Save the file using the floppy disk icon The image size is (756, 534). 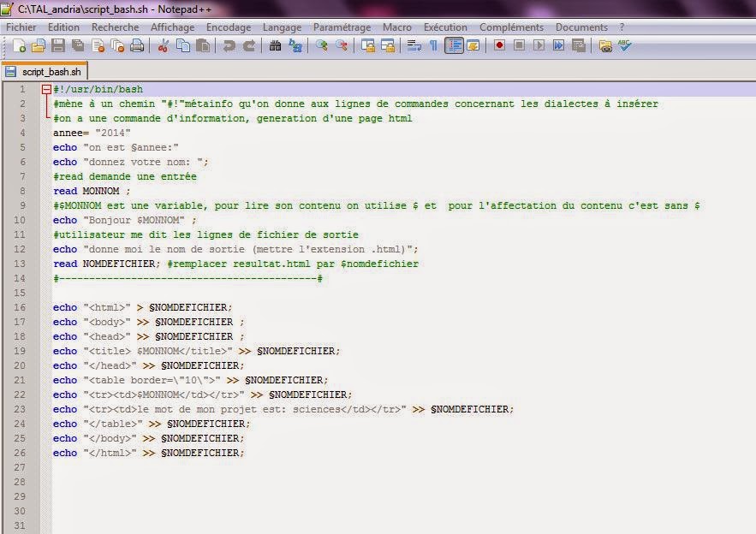coord(58,46)
